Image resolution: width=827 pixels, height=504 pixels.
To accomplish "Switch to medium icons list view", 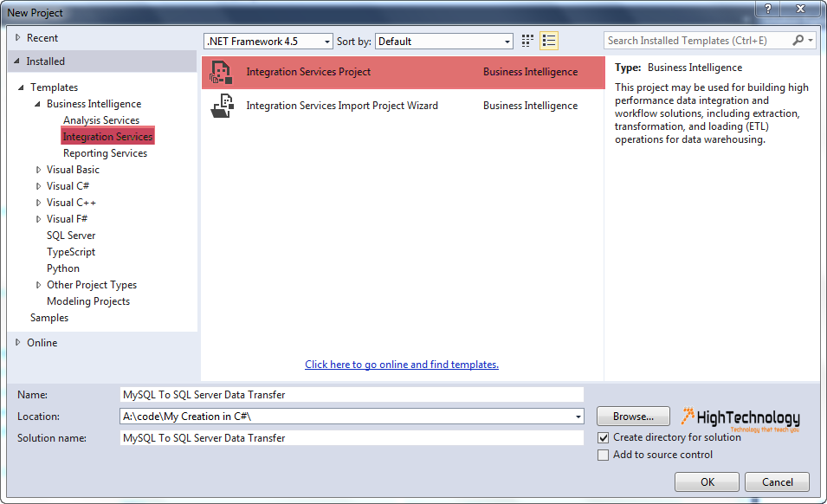I will [x=548, y=41].
